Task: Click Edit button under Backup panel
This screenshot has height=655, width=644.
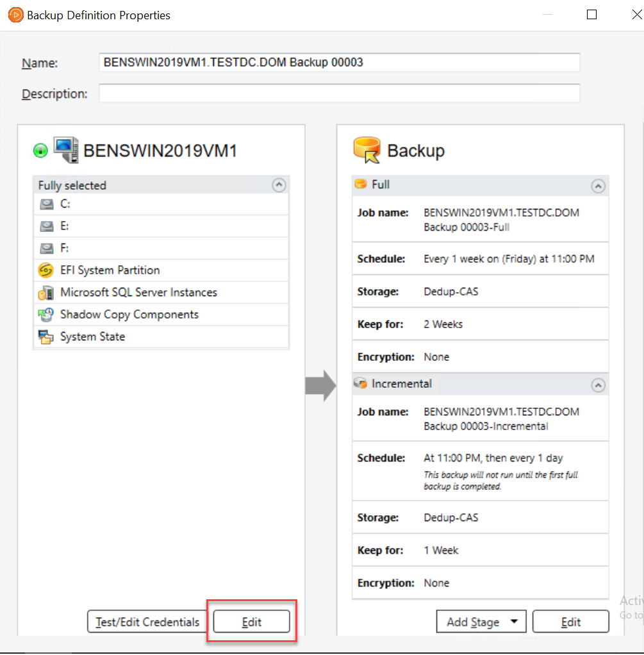Action: (570, 622)
